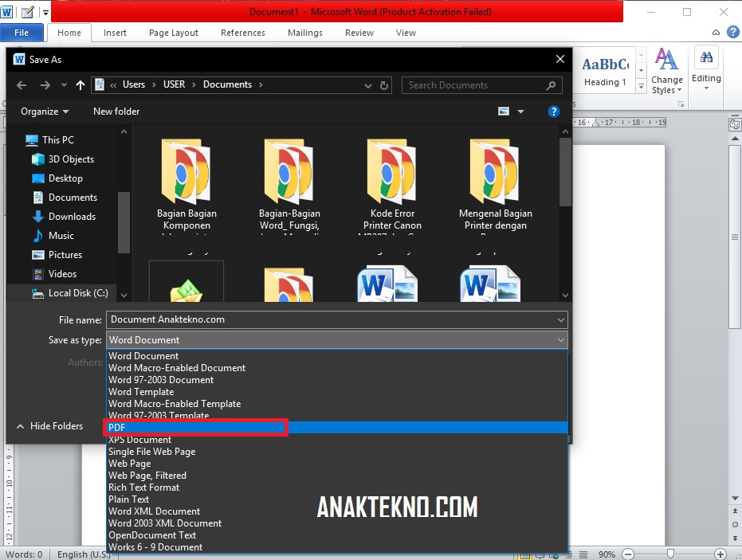Apply the Heading 1 style
The width and height of the screenshot is (742, 560).
click(x=605, y=71)
